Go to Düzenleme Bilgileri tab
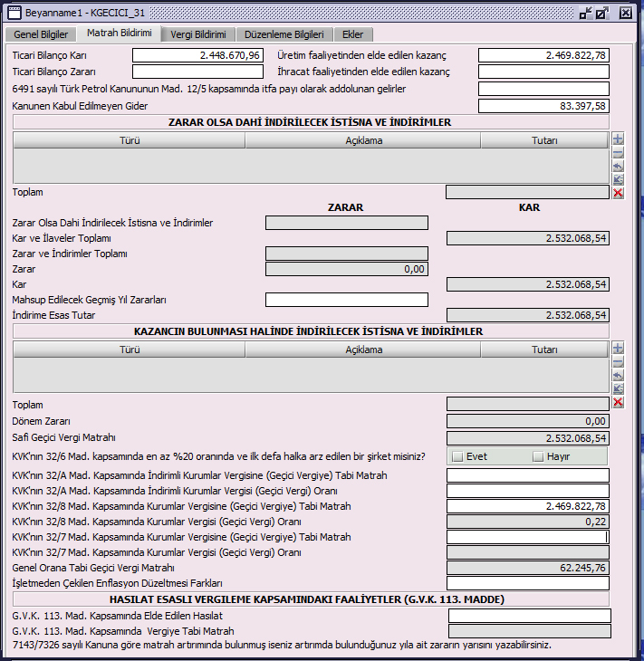The image size is (644, 661). coord(284,34)
